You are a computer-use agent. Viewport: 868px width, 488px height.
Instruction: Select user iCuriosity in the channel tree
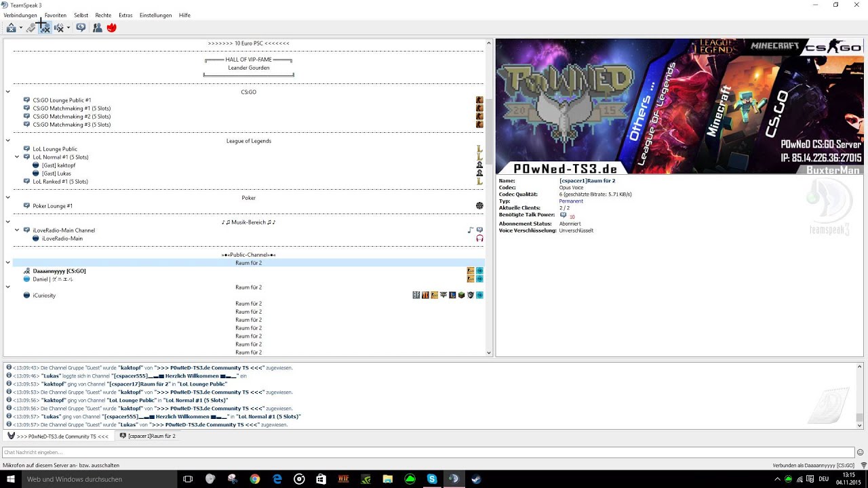click(x=44, y=296)
